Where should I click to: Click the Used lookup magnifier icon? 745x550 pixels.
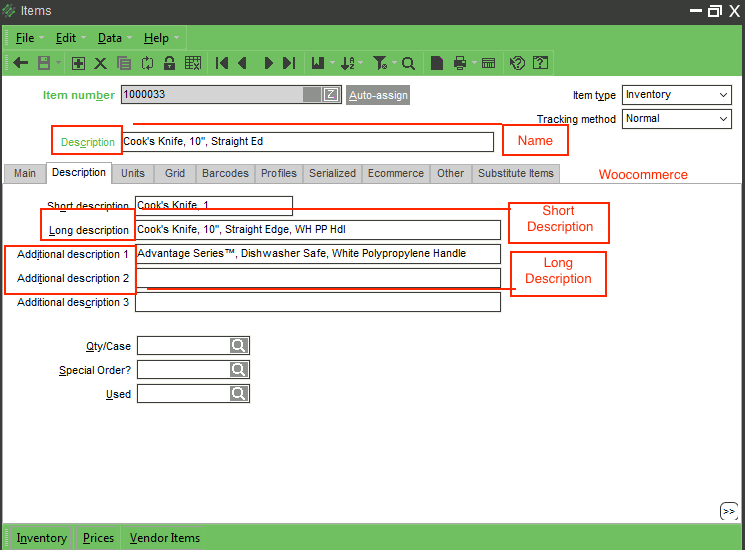(x=239, y=393)
